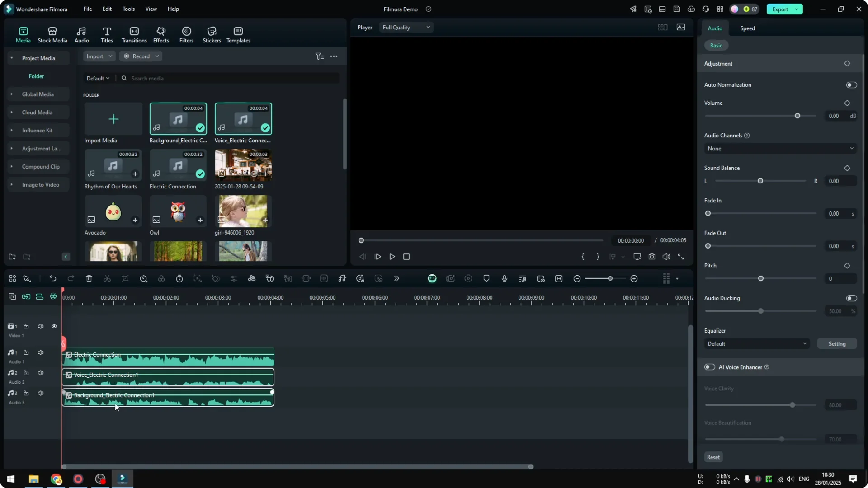
Task: Enable Auto Normalization
Action: (x=851, y=84)
